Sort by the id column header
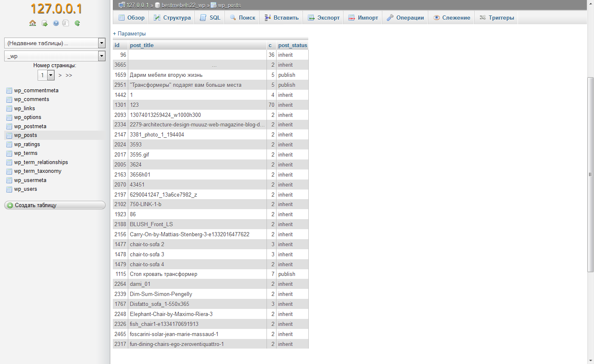The width and height of the screenshot is (594, 364). point(117,45)
